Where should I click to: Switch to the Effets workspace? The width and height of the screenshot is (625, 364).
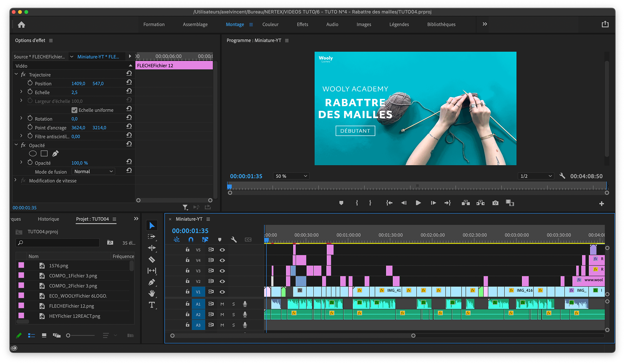302,24
